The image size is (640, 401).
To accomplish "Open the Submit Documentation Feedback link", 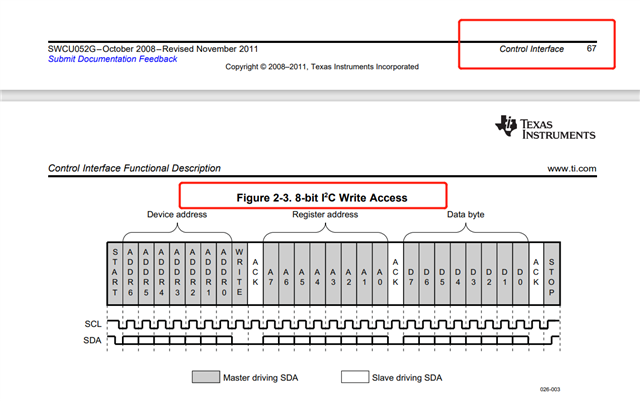I will coord(113,59).
